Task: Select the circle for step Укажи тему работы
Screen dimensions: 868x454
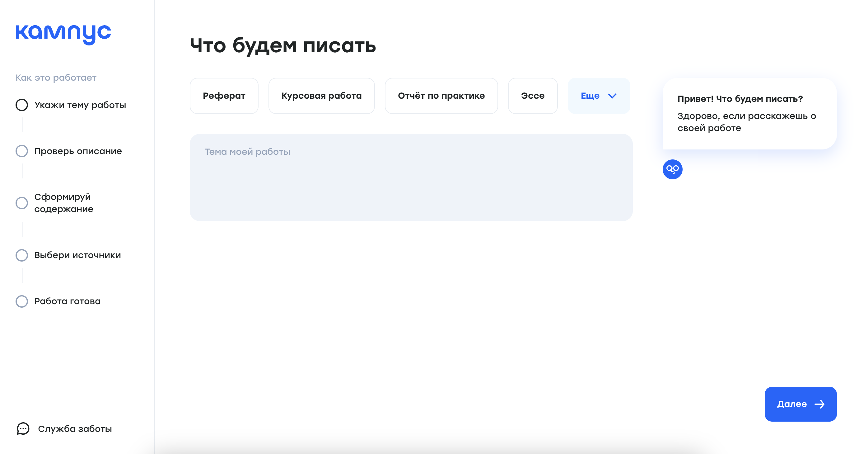Action: [x=22, y=105]
